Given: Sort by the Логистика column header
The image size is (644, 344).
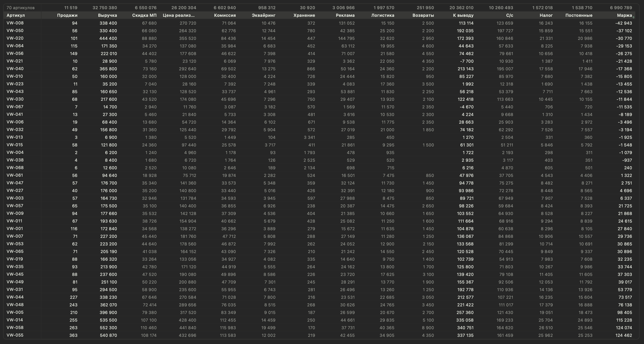Looking at the screenshot, I should [383, 15].
